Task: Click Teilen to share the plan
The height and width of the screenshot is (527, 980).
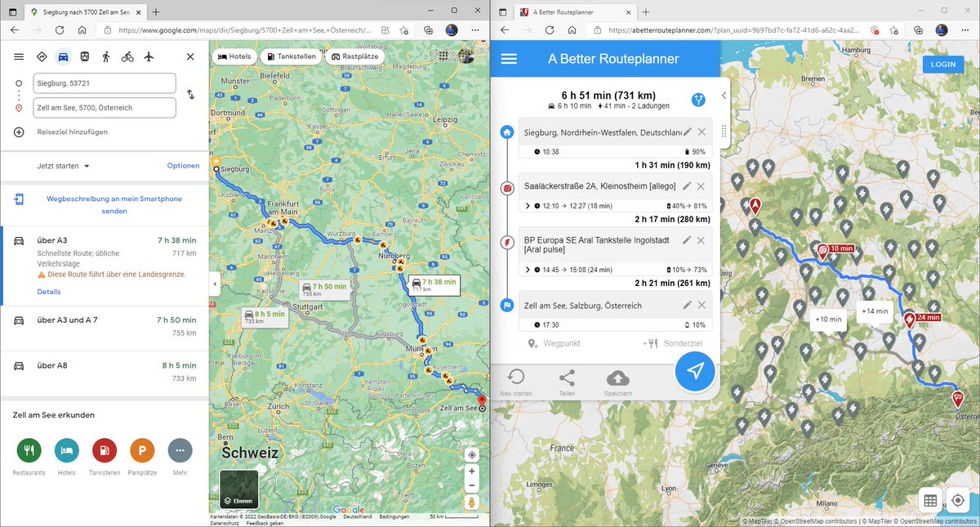Action: 567,382
